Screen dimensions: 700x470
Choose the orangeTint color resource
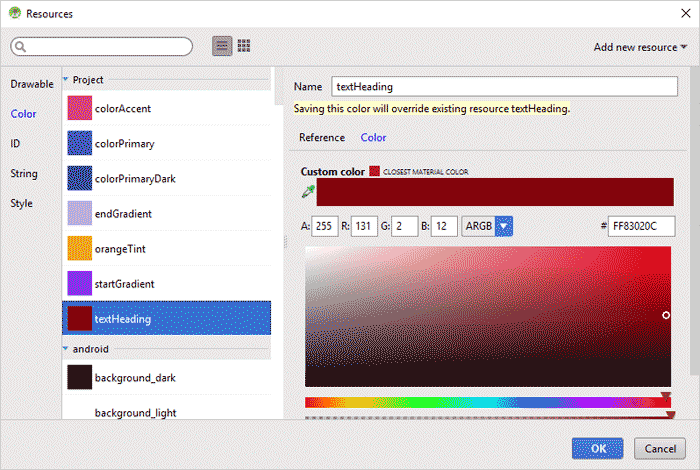click(123, 248)
